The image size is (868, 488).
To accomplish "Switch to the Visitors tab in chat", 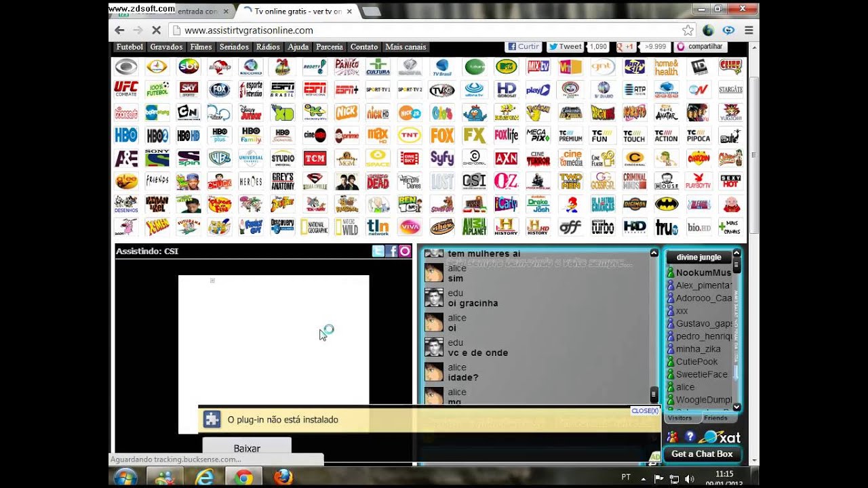I will (x=679, y=418).
